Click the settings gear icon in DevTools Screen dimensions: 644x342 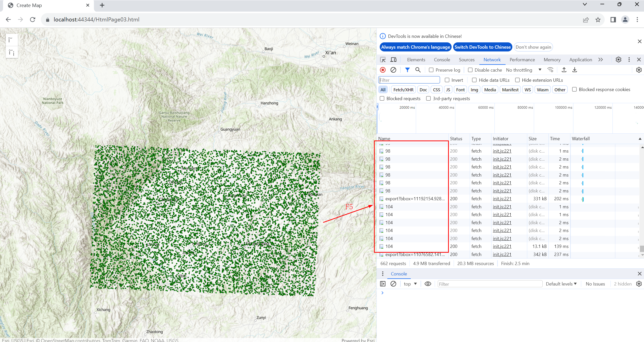pos(619,59)
